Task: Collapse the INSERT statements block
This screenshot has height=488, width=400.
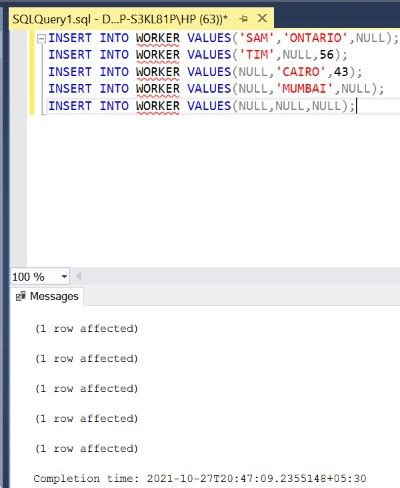Action: tap(41, 39)
